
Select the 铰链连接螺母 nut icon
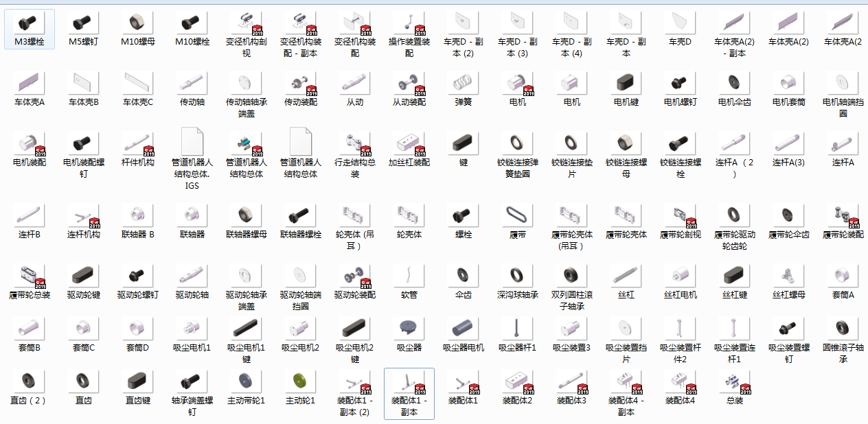pyautogui.click(x=626, y=144)
